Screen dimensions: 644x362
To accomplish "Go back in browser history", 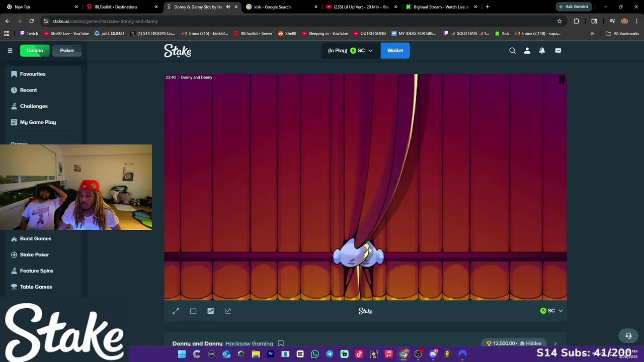I will [x=7, y=21].
